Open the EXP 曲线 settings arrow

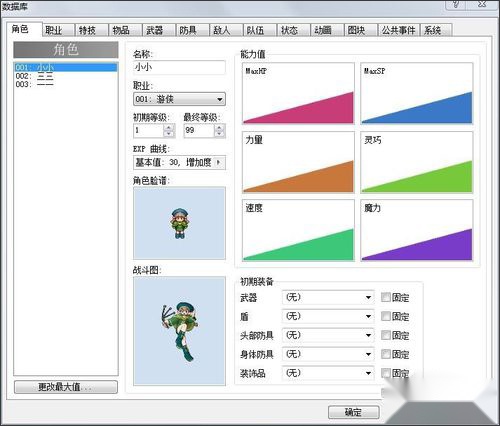point(219,163)
